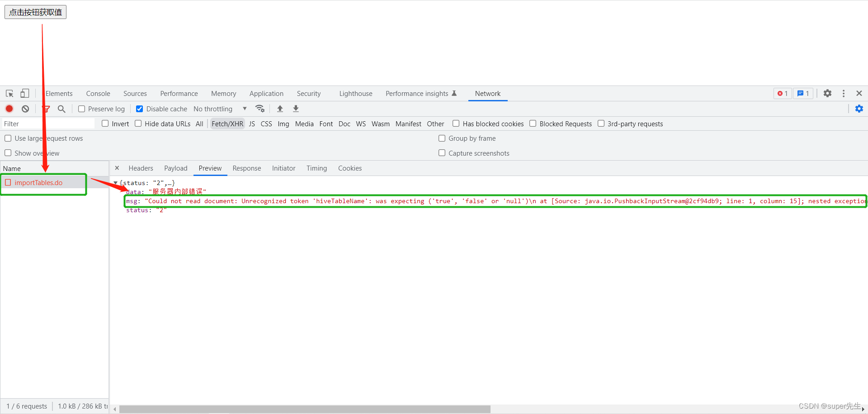Filter requests by CSS
Image resolution: width=868 pixels, height=414 pixels.
point(266,124)
